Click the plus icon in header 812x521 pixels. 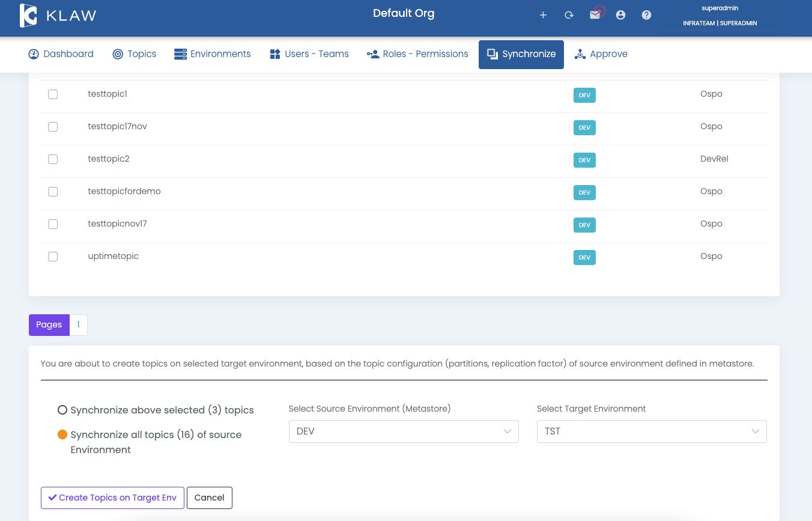543,15
